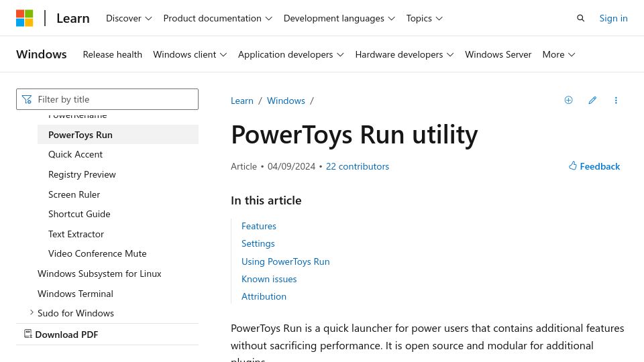Jump to the Attribution section
Image resolution: width=644 pixels, height=362 pixels.
[264, 296]
